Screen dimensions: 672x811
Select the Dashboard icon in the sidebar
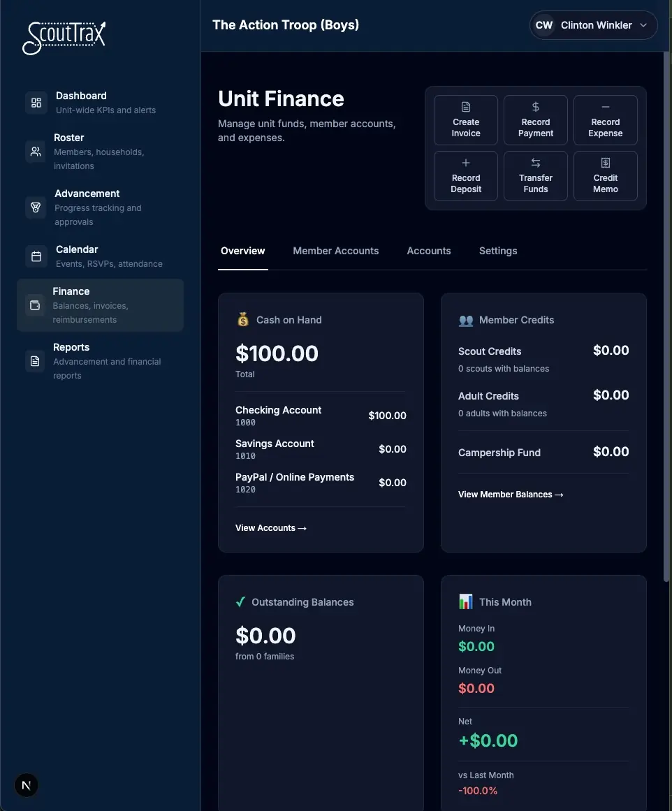36,103
